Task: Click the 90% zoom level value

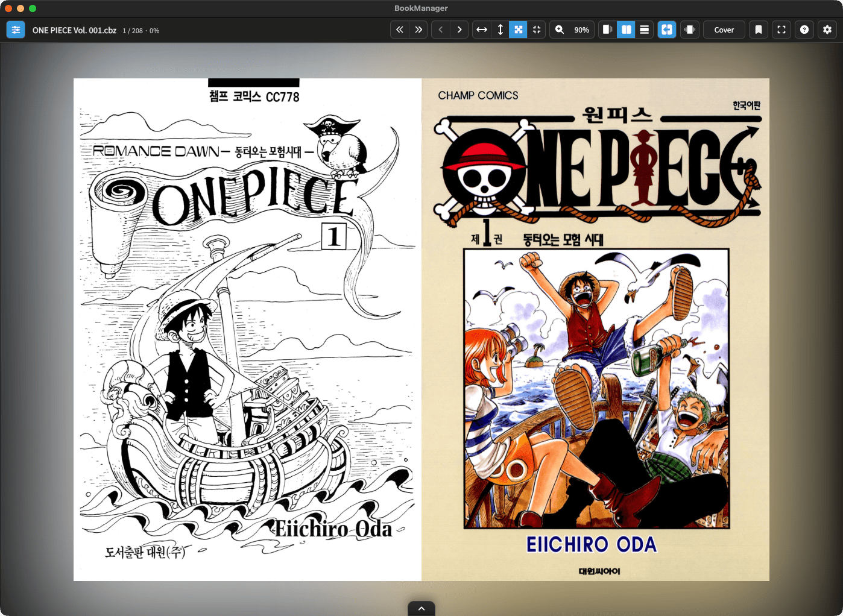Action: pos(581,30)
